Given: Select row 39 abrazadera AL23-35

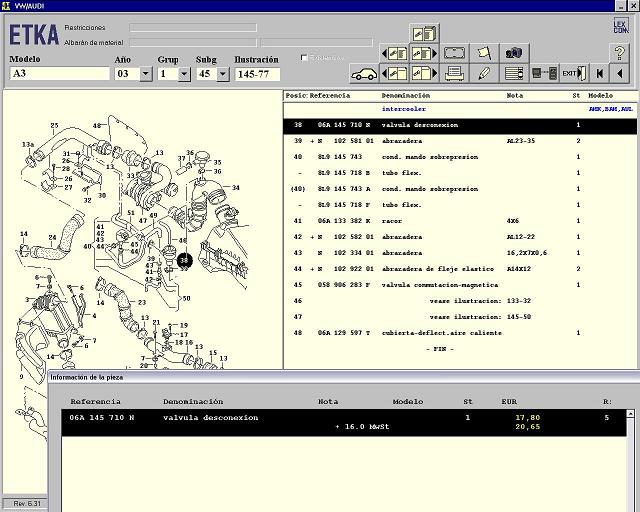Looking at the screenshot, I should pyautogui.click(x=460, y=141).
